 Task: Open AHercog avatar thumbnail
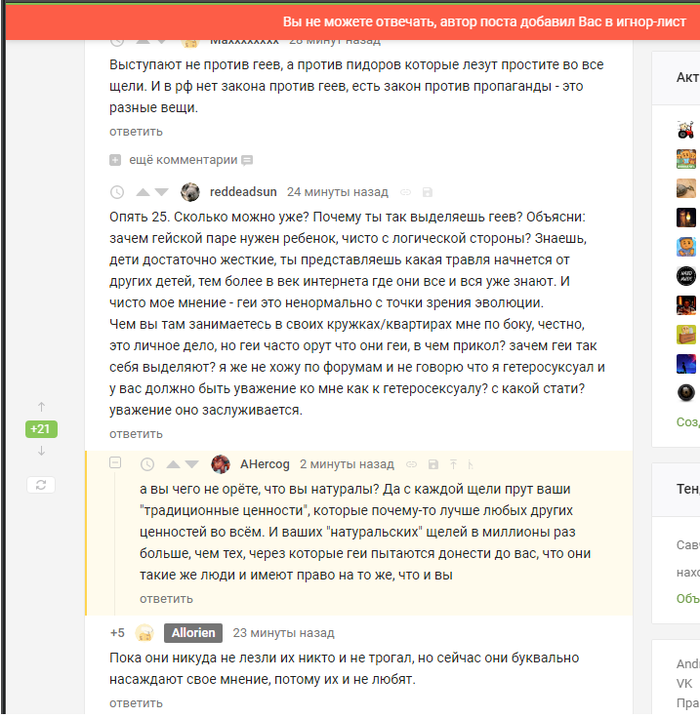221,464
